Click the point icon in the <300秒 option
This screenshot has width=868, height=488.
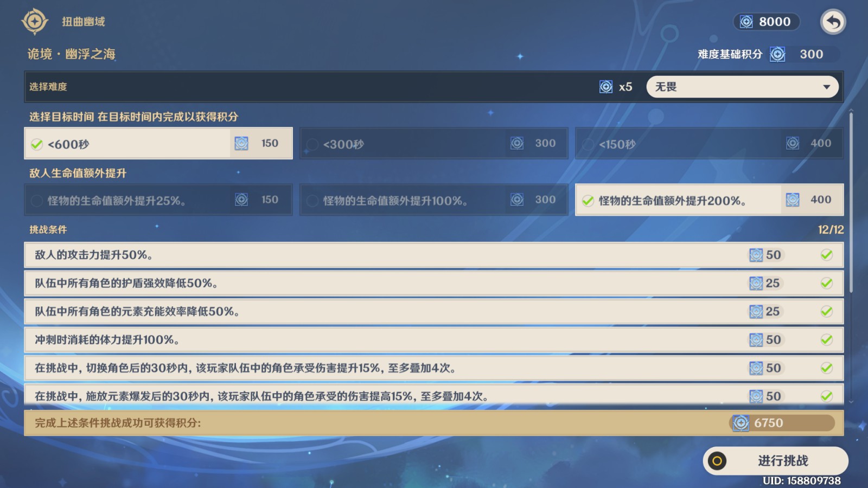point(517,143)
